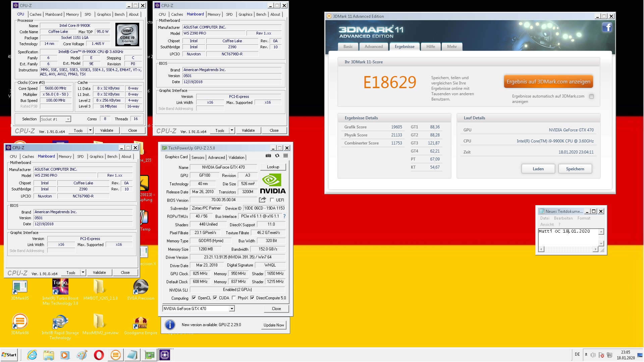The height and width of the screenshot is (362, 644).
Task: Switch to Notepad via its taskbar icon
Action: (x=132, y=355)
